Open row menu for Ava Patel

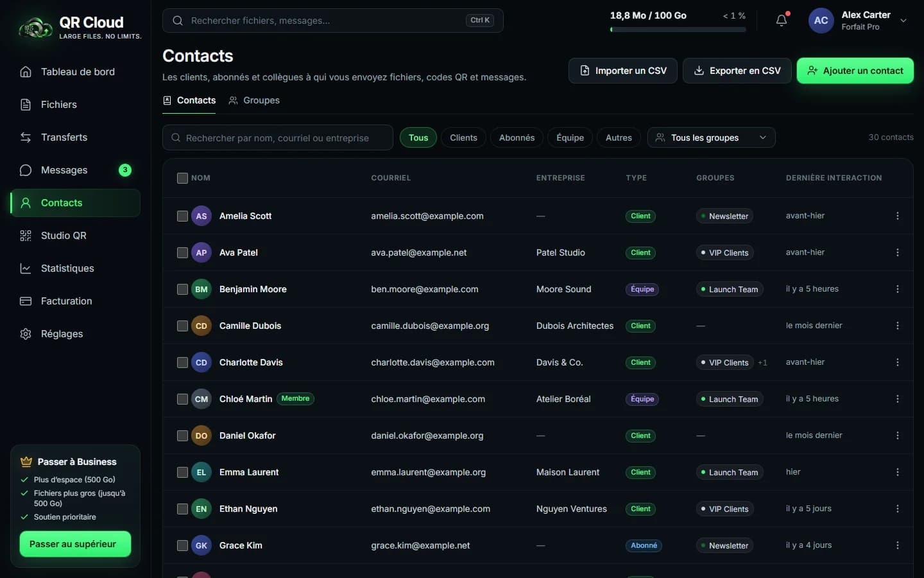point(897,252)
